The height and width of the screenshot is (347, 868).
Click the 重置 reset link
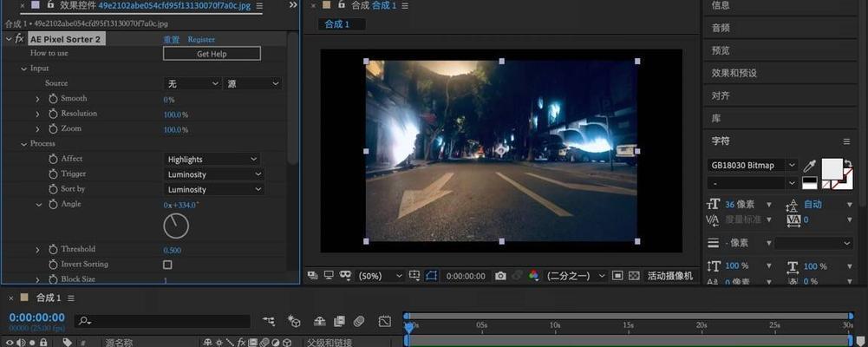pos(171,39)
